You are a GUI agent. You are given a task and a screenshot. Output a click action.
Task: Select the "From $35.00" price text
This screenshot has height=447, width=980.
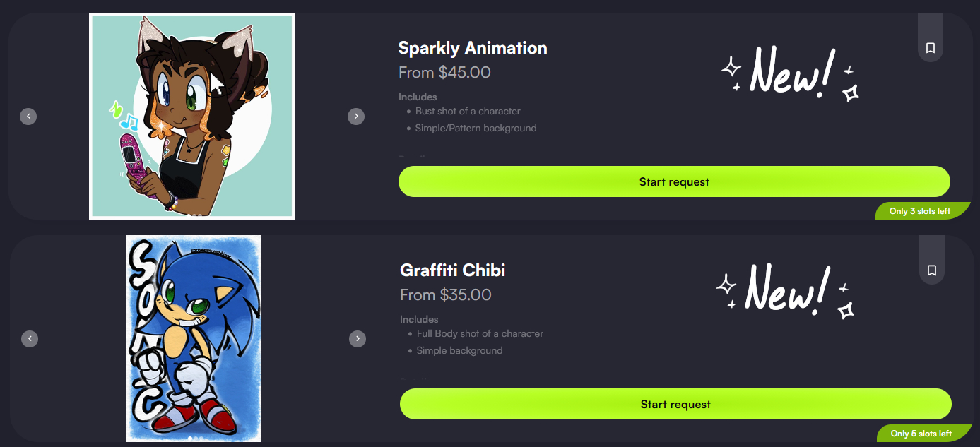(445, 295)
